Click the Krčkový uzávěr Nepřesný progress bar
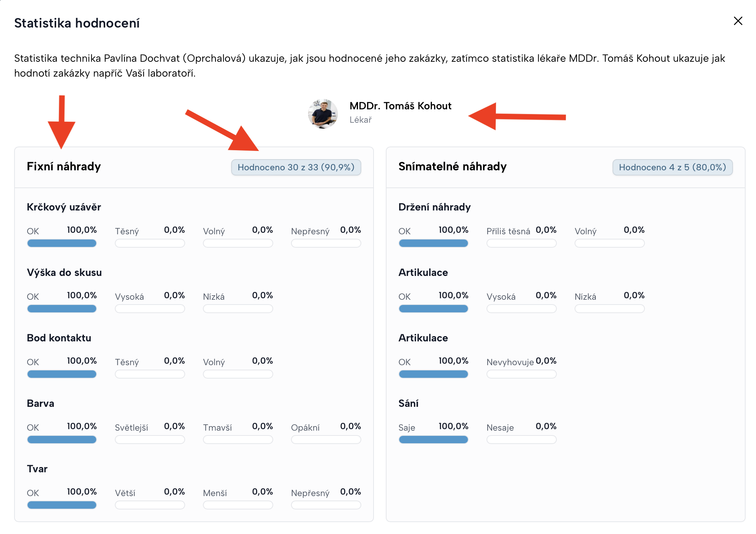 (326, 243)
